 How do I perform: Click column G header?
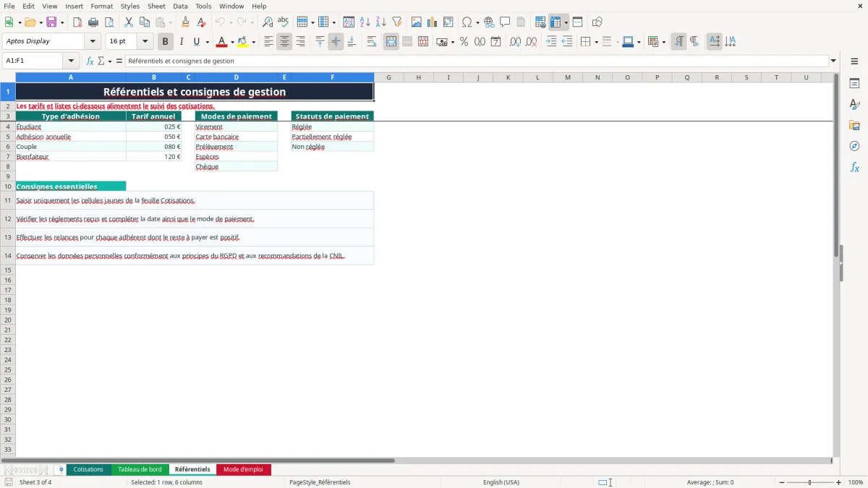[x=388, y=77]
